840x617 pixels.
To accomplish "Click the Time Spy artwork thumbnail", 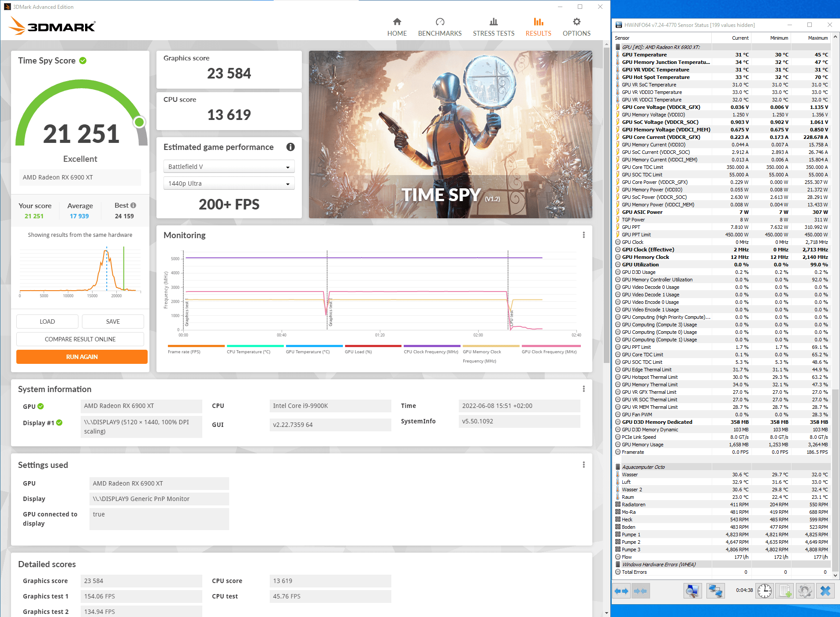I will coord(450,135).
